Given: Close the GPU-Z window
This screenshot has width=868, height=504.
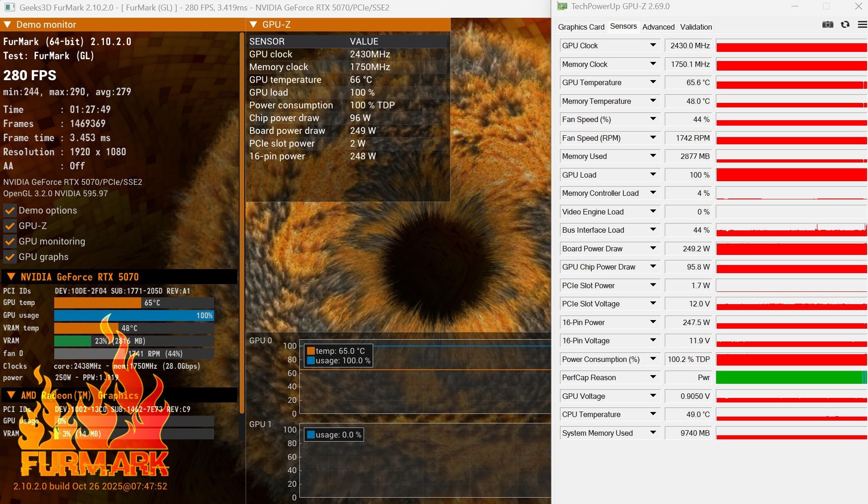Looking at the screenshot, I should (x=858, y=6).
